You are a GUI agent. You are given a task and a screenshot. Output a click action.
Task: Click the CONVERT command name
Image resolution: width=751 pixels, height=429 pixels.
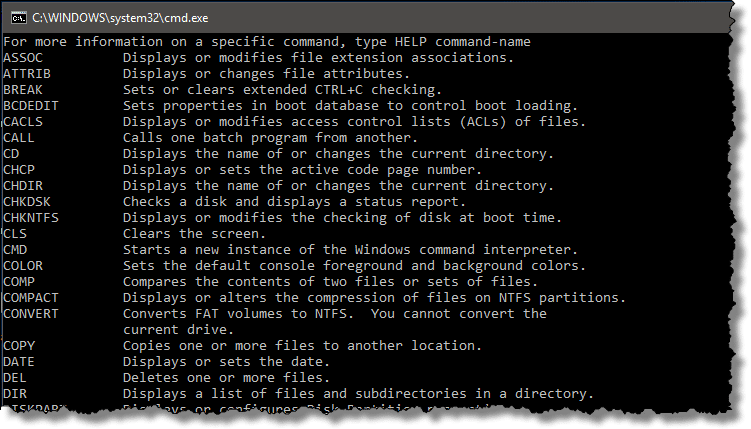(31, 314)
